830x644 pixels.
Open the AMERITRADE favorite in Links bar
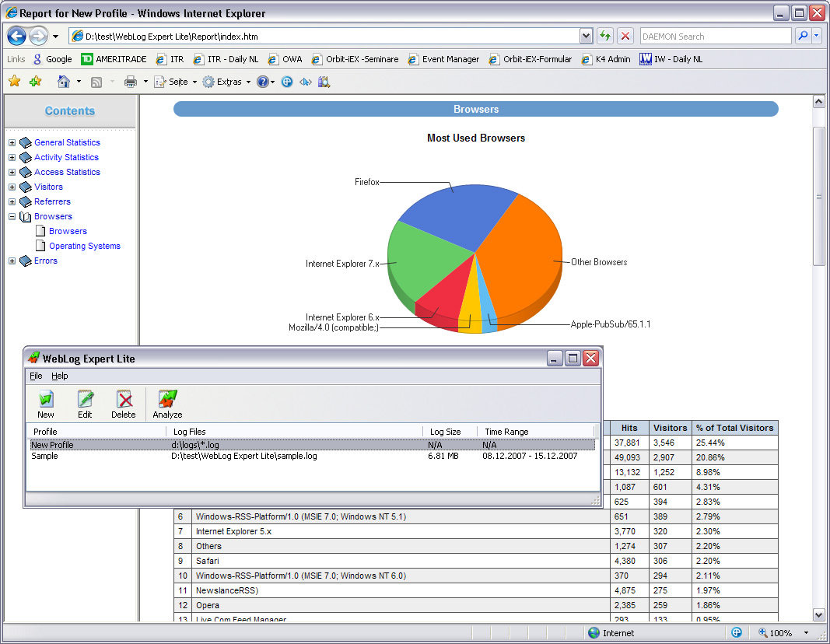114,59
